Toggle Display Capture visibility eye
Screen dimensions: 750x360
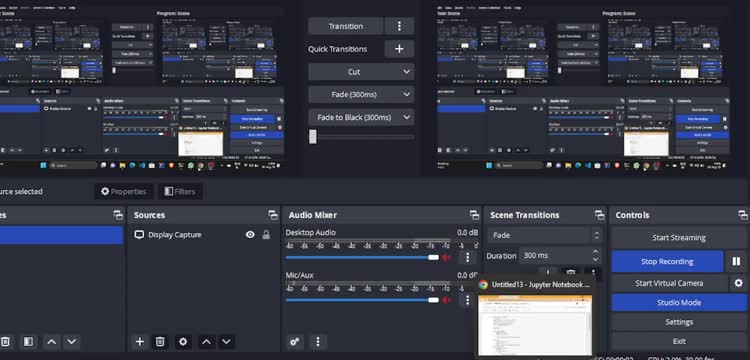pyautogui.click(x=250, y=235)
